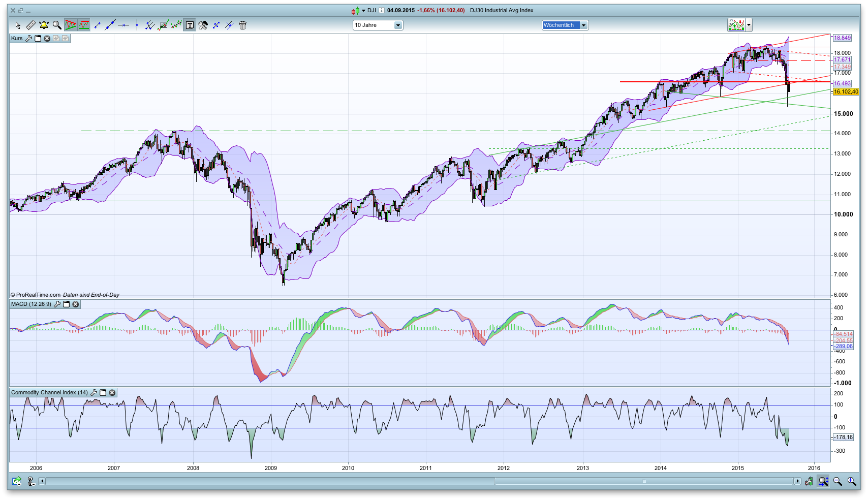The image size is (868, 500).
Task: Open MACD indicator settings wrench
Action: tap(58, 304)
